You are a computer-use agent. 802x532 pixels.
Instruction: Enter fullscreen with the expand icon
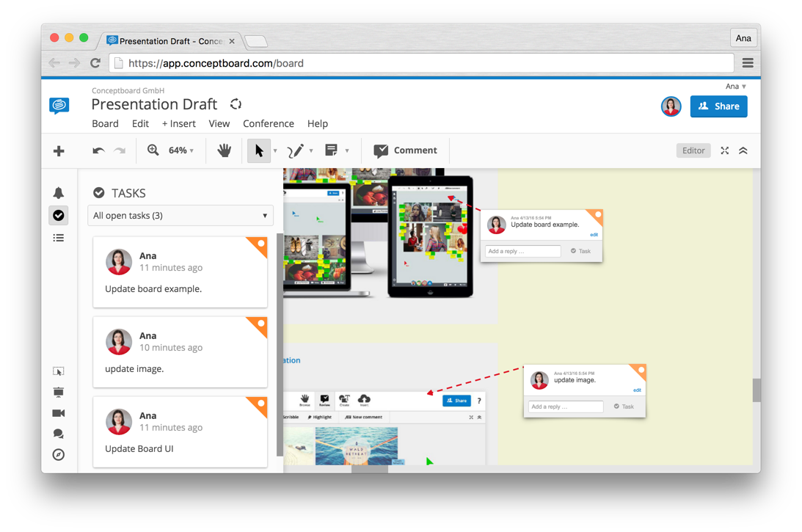[x=725, y=150]
